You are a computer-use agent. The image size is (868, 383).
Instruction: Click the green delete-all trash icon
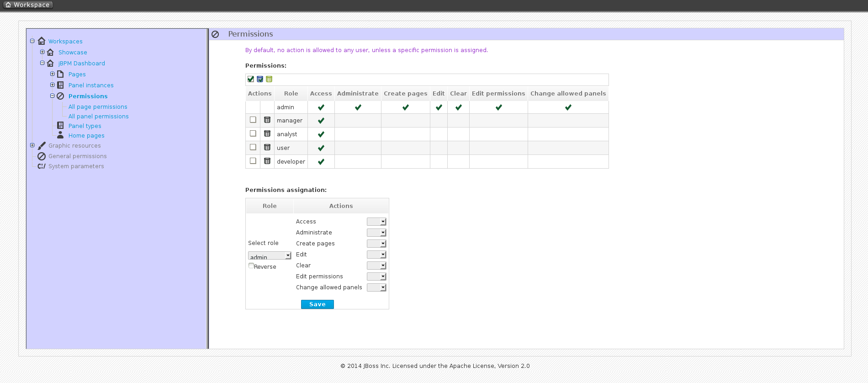(x=269, y=79)
